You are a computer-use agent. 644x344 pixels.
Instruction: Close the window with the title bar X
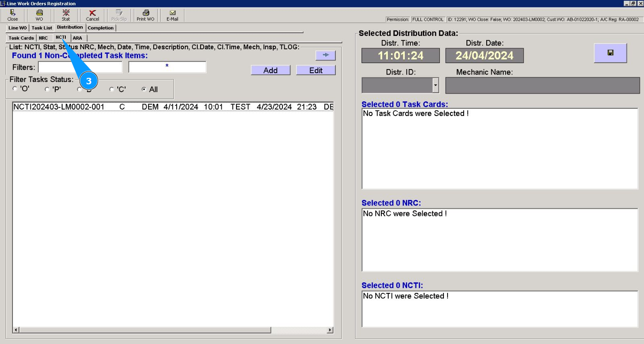tap(640, 3)
